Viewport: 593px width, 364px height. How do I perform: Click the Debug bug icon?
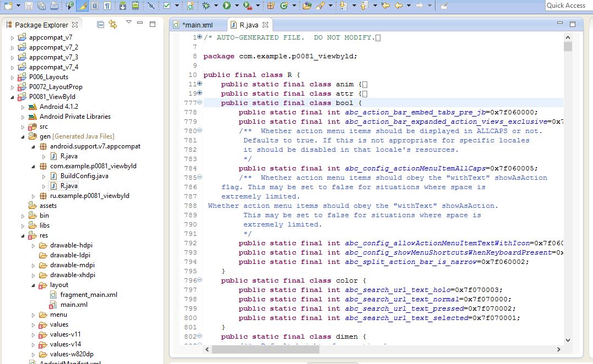pos(206,5)
